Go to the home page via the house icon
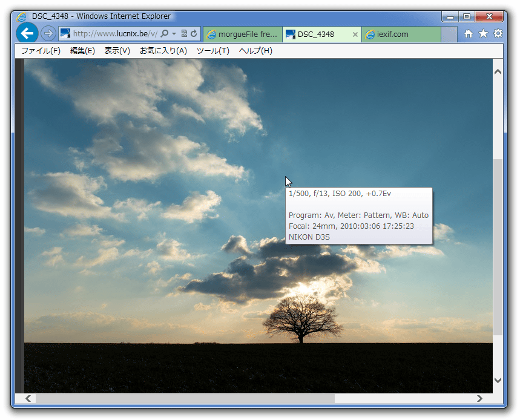Screen dimensions: 520x420 (469, 33)
